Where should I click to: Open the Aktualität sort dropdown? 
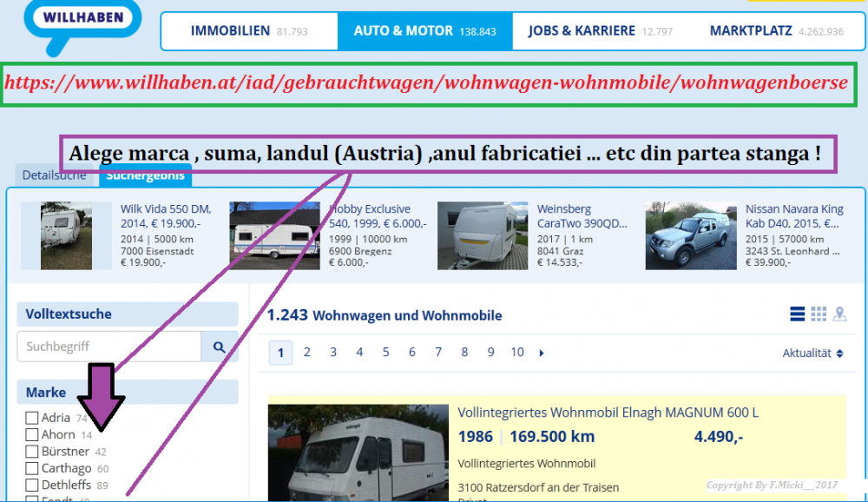[x=812, y=353]
